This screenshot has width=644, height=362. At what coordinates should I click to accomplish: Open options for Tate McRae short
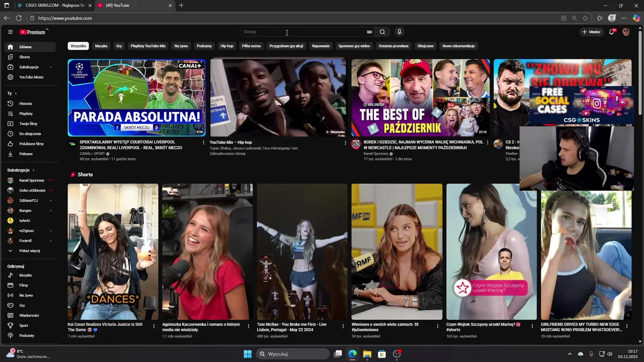[x=343, y=326]
